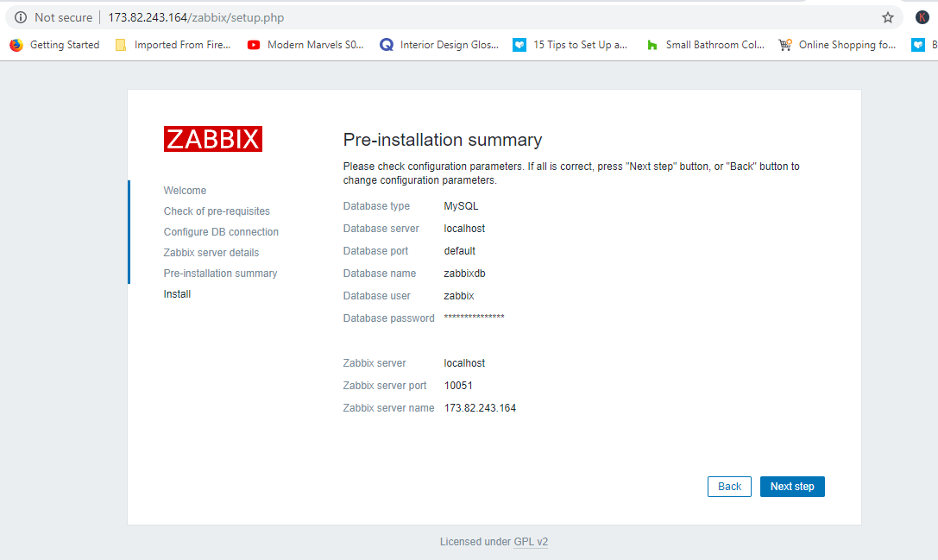The height and width of the screenshot is (560, 938).
Task: Open the Interior Design Glossary bookmark
Action: 439,45
